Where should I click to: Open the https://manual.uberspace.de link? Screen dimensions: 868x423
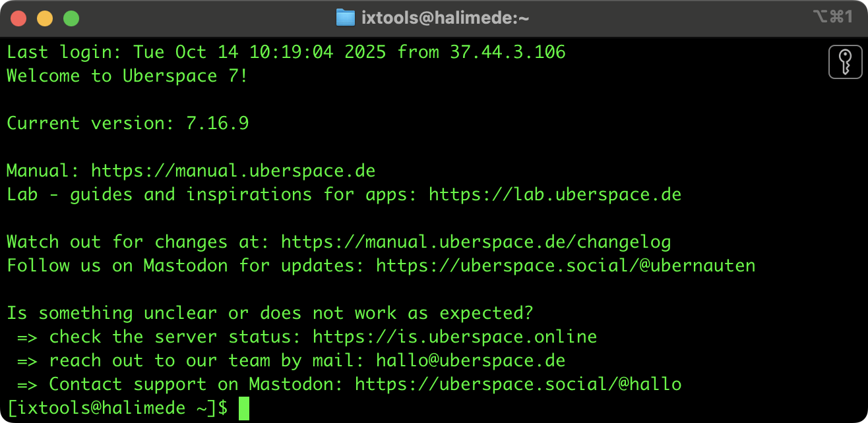click(233, 171)
